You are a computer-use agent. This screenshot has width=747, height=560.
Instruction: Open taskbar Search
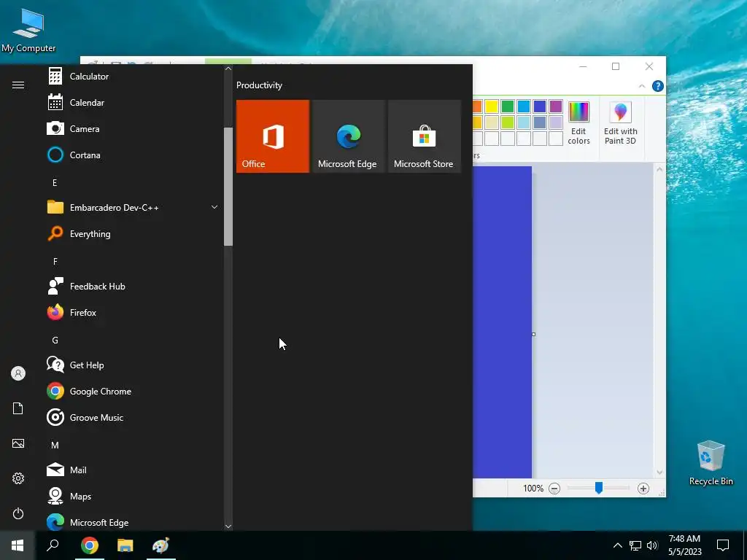point(53,545)
